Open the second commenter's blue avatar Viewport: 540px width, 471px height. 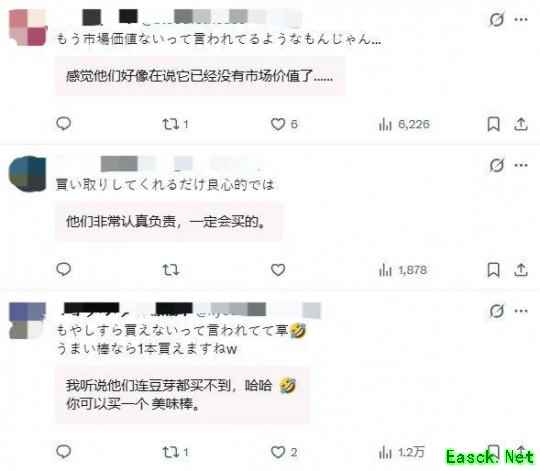(28, 174)
